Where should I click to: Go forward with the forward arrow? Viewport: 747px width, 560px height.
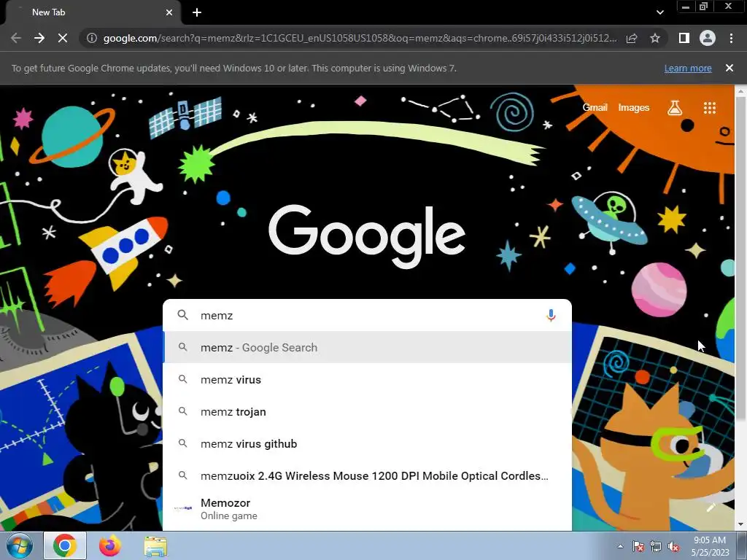[39, 38]
